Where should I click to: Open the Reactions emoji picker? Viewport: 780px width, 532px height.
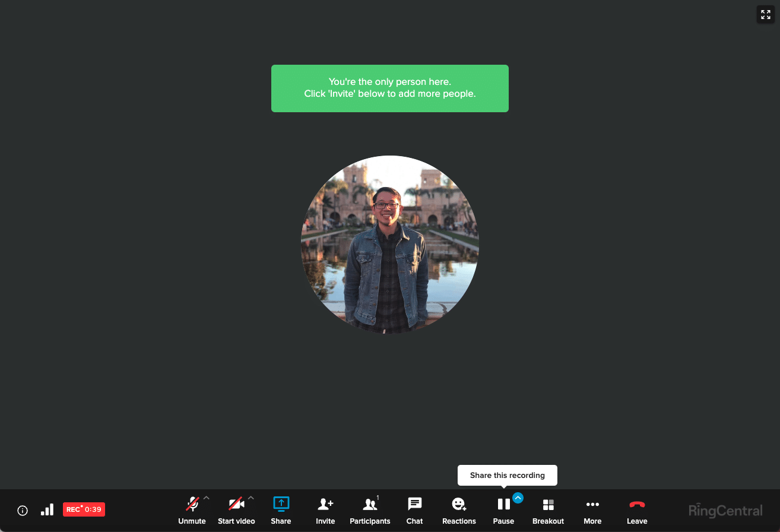[x=459, y=509]
